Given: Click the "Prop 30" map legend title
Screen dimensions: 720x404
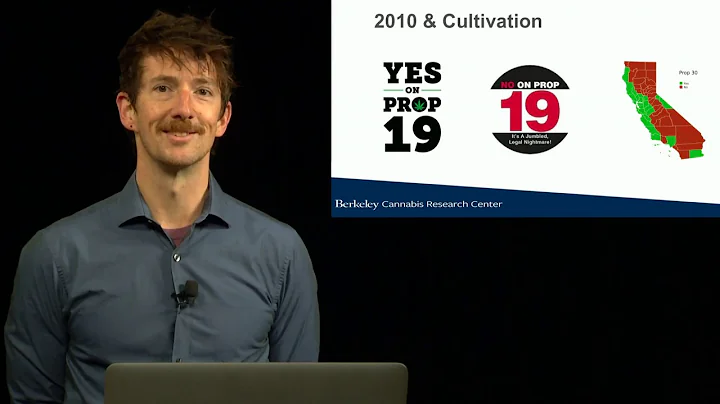Looking at the screenshot, I should coord(688,73).
